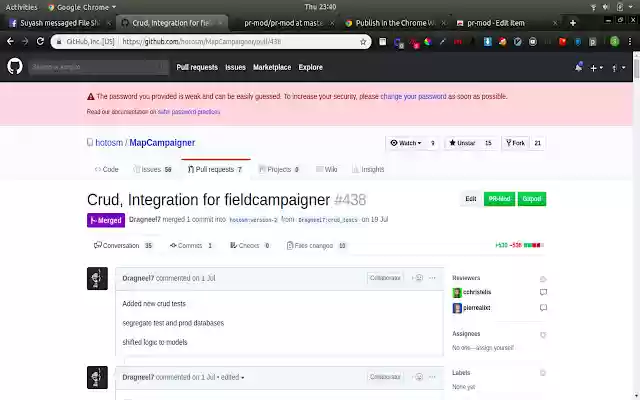Screen dimensions: 640x400
Task: Open the 'safe password practices' link
Action: click(189, 112)
